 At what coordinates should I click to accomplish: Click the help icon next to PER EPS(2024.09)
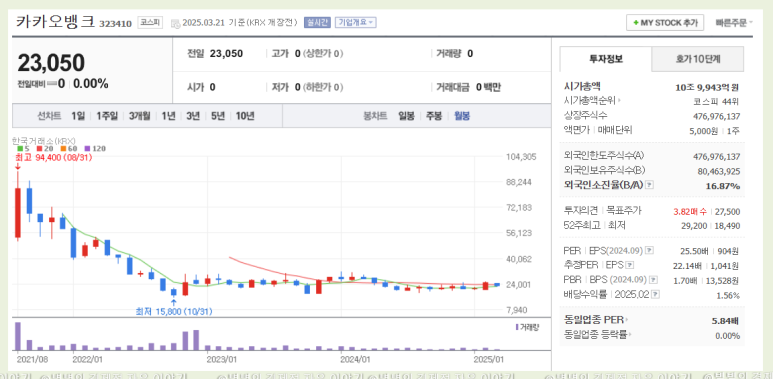point(649,250)
